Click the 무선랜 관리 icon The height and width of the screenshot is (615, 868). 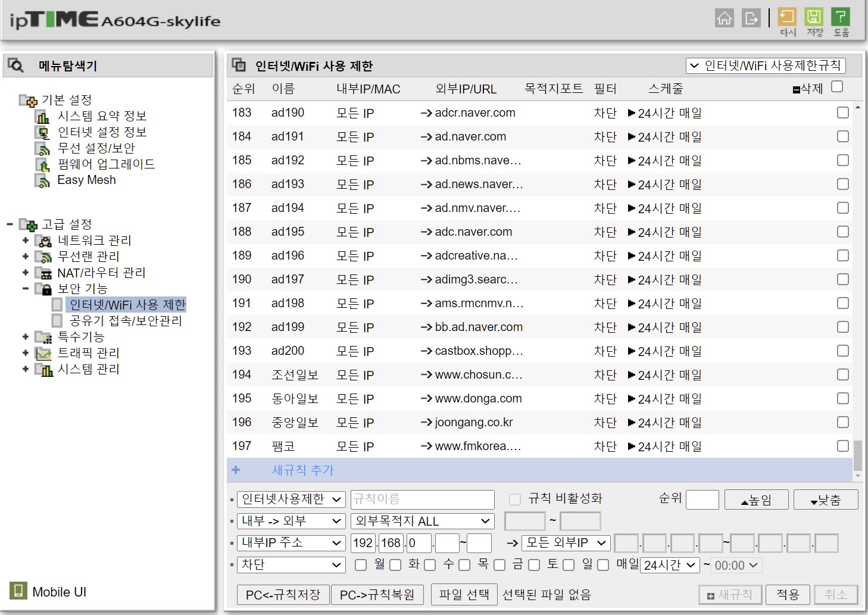(43, 257)
